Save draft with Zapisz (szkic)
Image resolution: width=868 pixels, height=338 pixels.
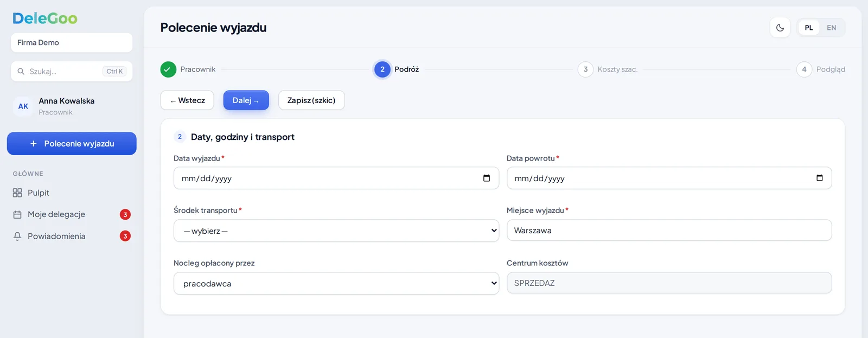[311, 100]
